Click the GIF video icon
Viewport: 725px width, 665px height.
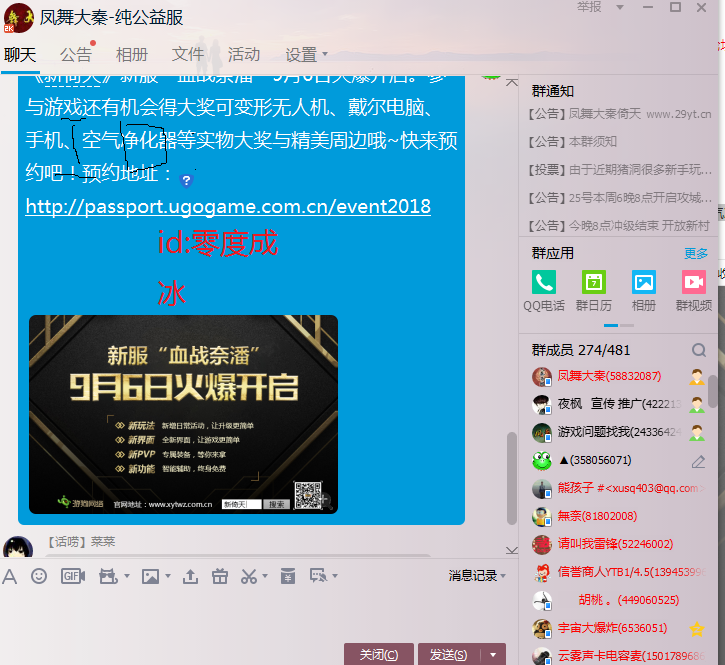coord(73,576)
